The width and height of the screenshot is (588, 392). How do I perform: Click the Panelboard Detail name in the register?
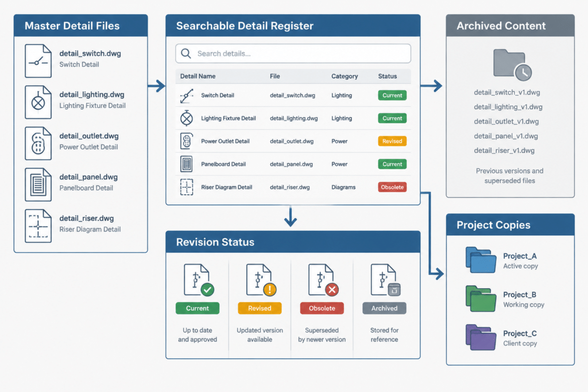coord(223,164)
